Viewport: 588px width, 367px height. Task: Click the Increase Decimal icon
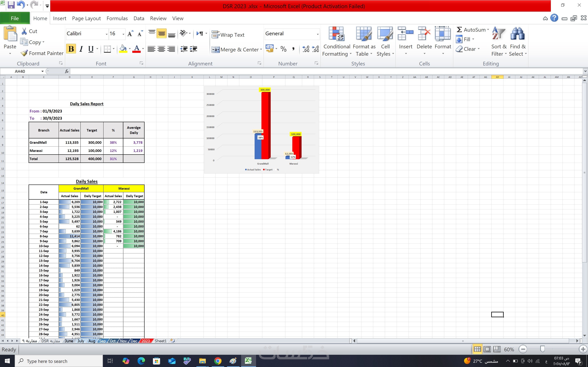[x=306, y=49]
